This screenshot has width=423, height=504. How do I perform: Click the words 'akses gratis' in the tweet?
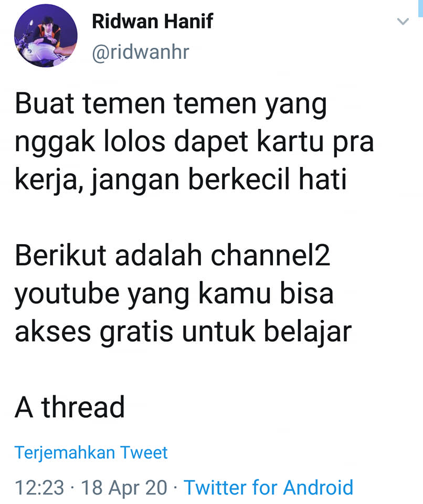point(94,332)
